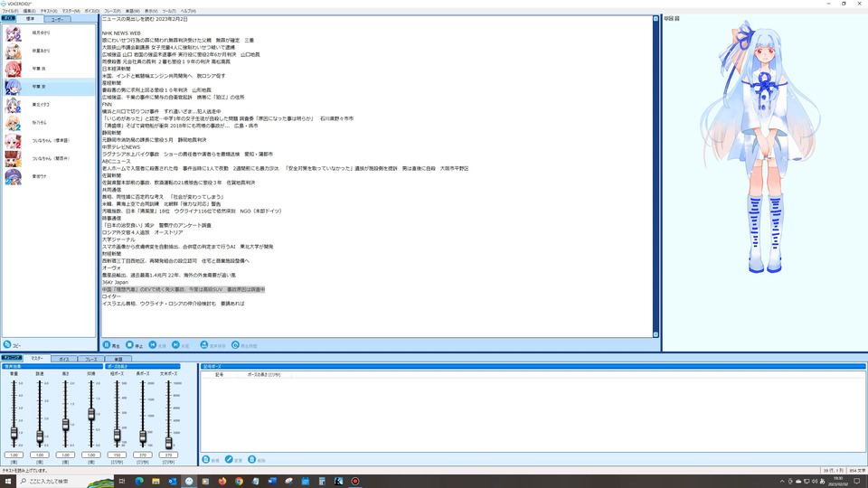Switch to the 単語 tuning tab
This screenshot has height=488, width=868.
pos(118,359)
